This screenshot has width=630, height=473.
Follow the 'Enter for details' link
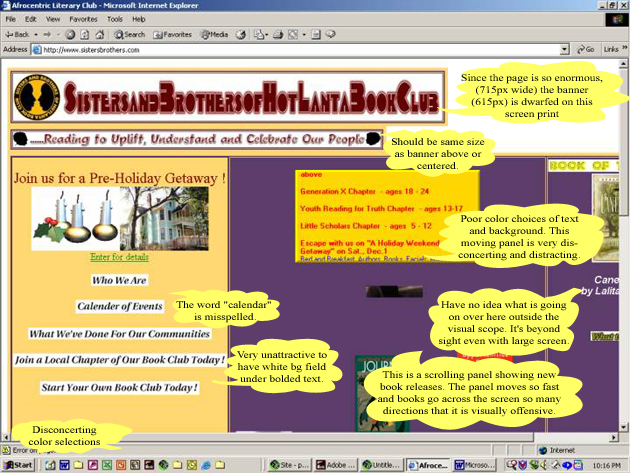119,257
